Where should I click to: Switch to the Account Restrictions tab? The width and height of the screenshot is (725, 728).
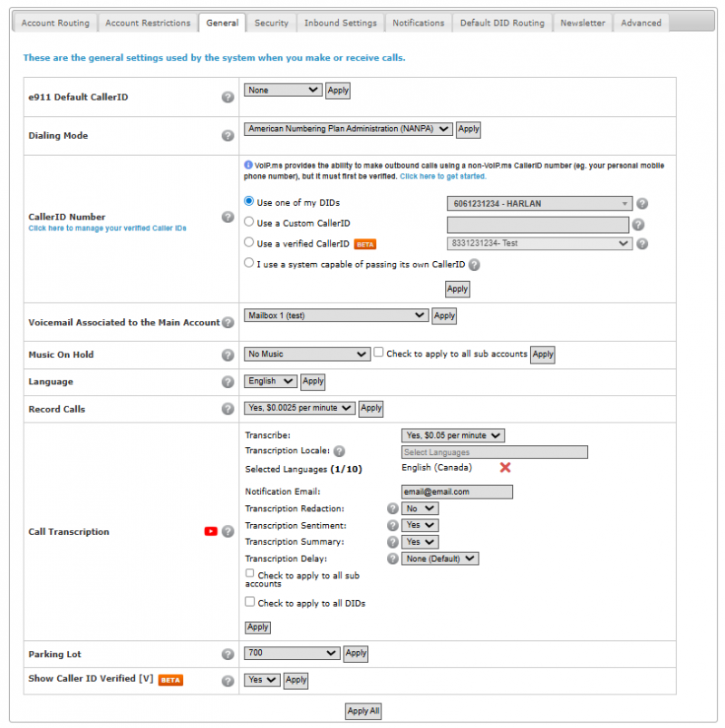(x=148, y=23)
